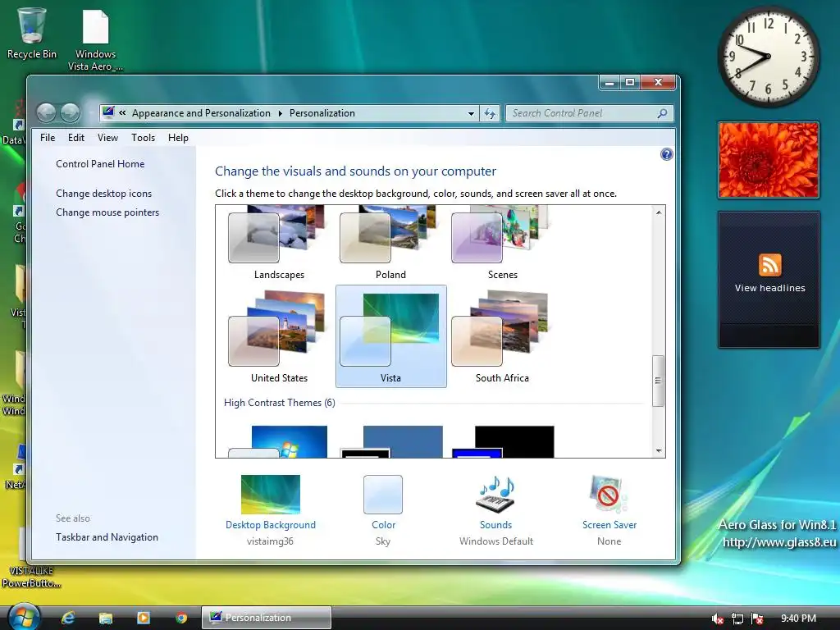The image size is (840, 630).
Task: Click the theme list scrollbar thumb
Action: 659,381
